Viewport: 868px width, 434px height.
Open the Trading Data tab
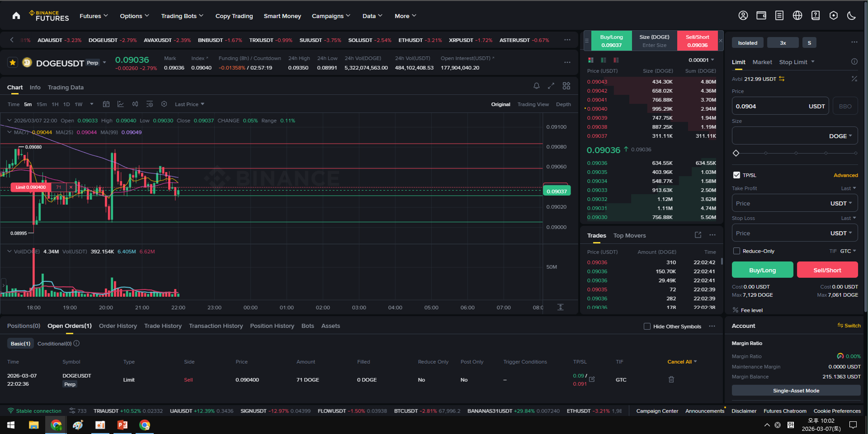click(x=66, y=87)
